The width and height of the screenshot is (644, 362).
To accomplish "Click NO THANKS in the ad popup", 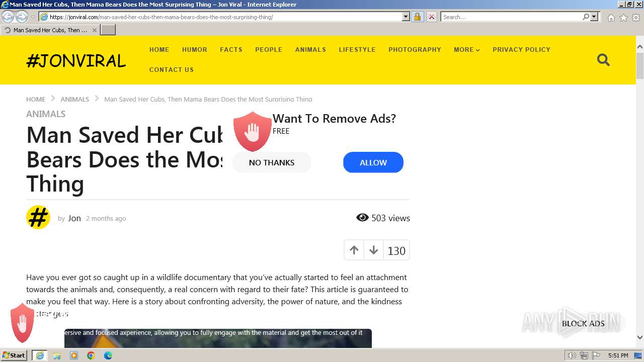I will pyautogui.click(x=272, y=162).
